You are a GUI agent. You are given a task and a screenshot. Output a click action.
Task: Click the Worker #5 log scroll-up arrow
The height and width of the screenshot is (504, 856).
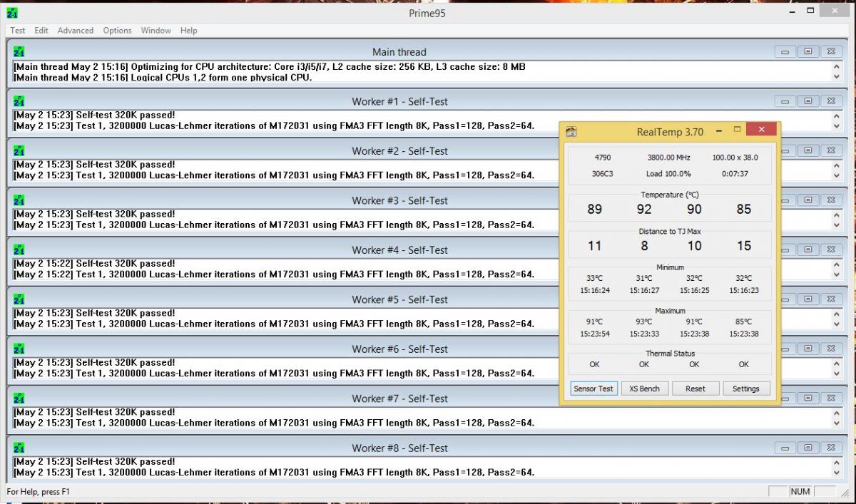tap(837, 314)
